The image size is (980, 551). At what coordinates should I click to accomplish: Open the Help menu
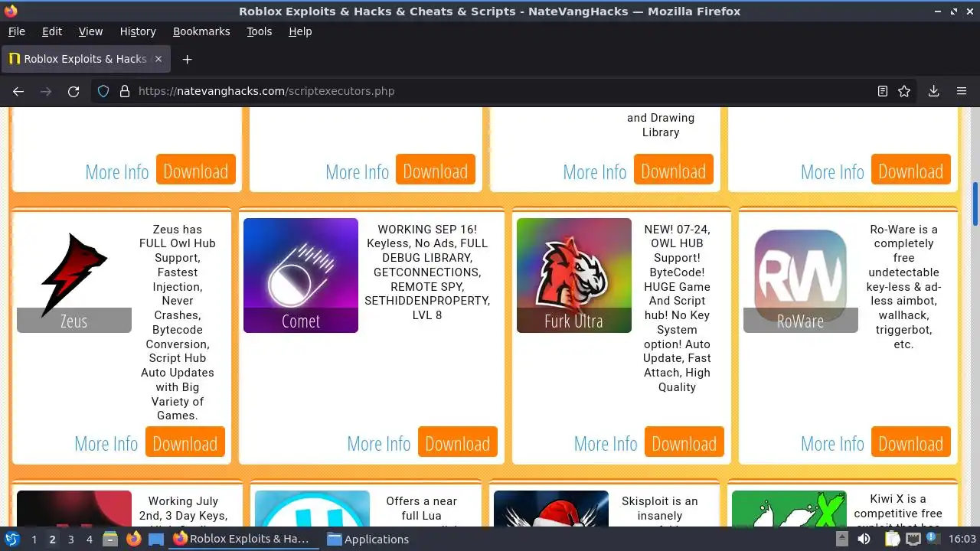300,31
